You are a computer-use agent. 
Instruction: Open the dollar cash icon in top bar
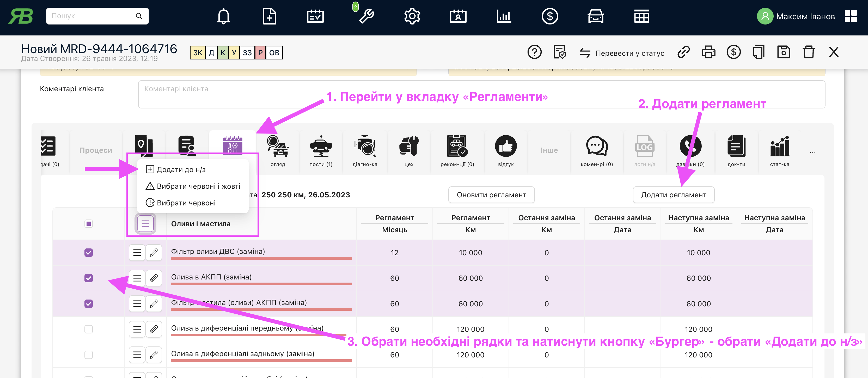point(549,16)
